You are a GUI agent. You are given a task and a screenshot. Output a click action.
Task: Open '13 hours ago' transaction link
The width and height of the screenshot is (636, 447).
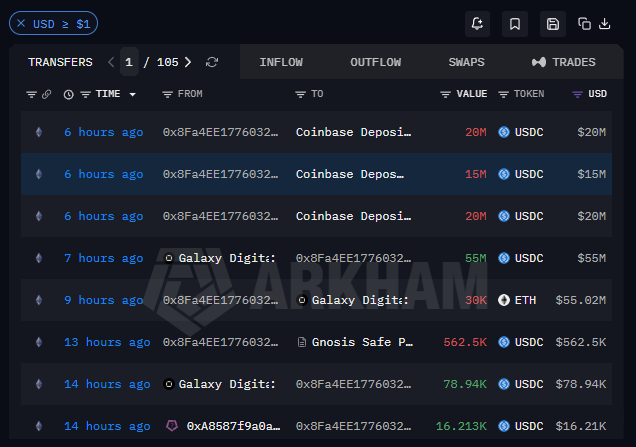[107, 342]
